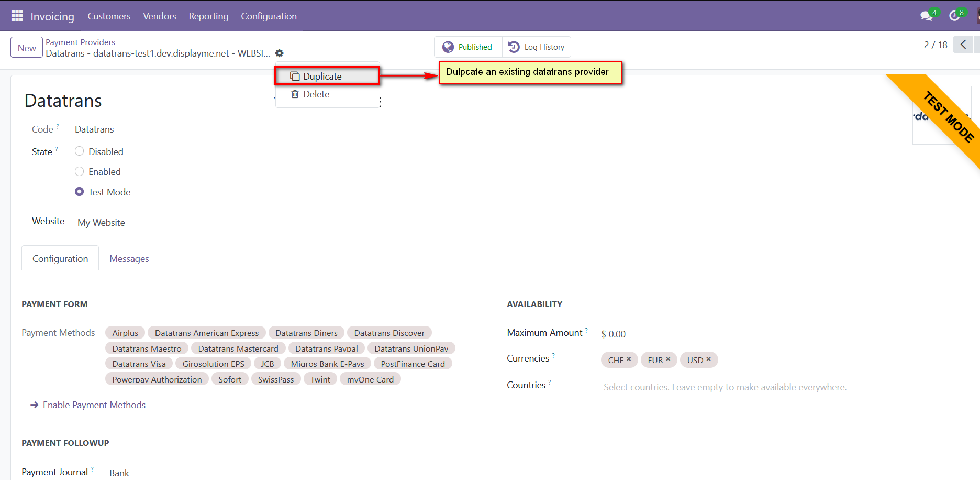980x480 pixels.
Task: Select the Enabled state radio button
Action: click(79, 171)
